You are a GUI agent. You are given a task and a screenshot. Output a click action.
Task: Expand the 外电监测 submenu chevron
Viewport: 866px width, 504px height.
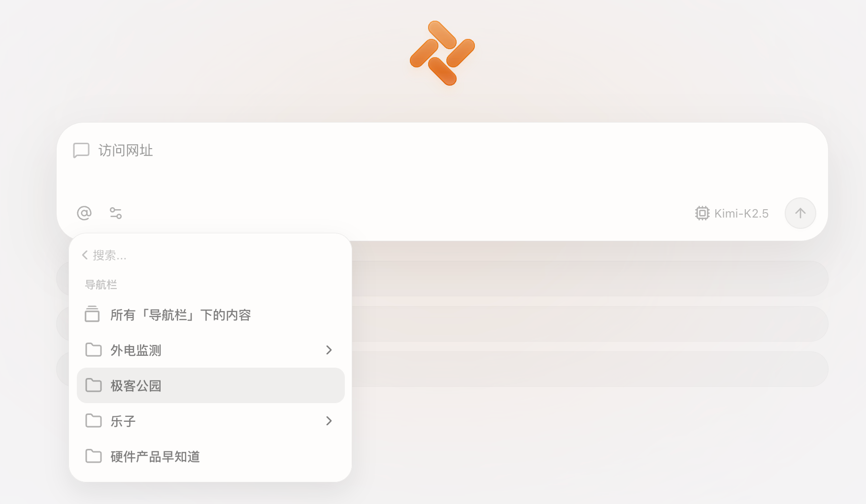point(329,350)
